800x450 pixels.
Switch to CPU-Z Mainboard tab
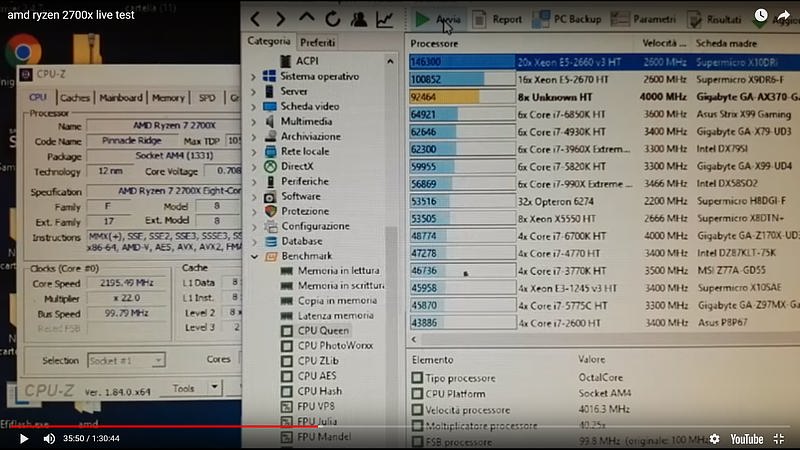coord(121,97)
